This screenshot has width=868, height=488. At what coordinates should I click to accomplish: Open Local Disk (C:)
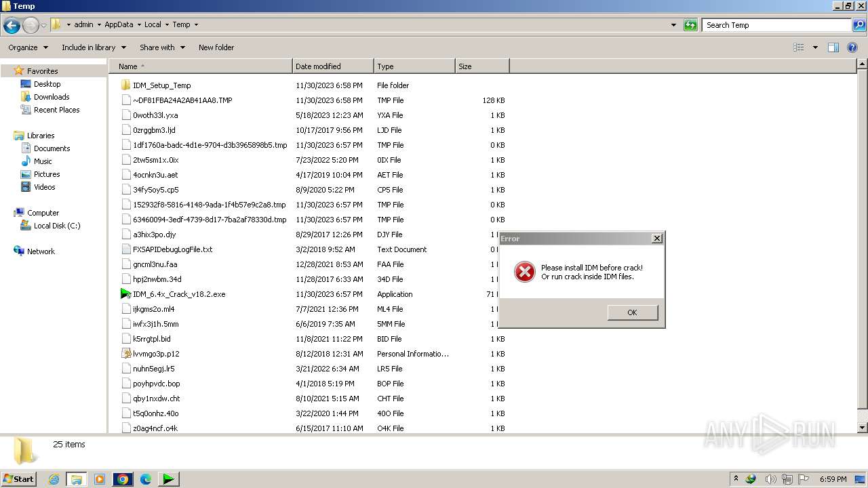pos(57,226)
